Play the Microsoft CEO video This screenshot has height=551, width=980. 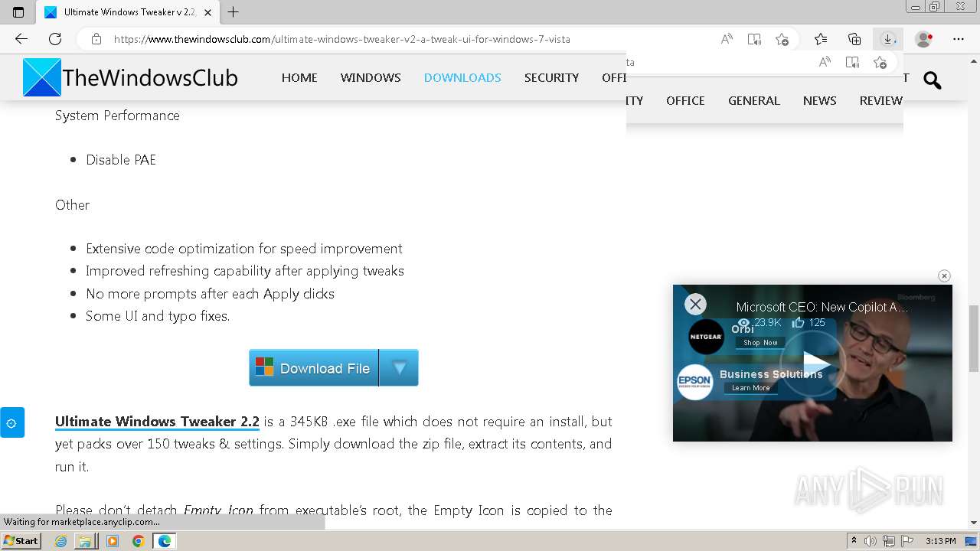(x=815, y=364)
